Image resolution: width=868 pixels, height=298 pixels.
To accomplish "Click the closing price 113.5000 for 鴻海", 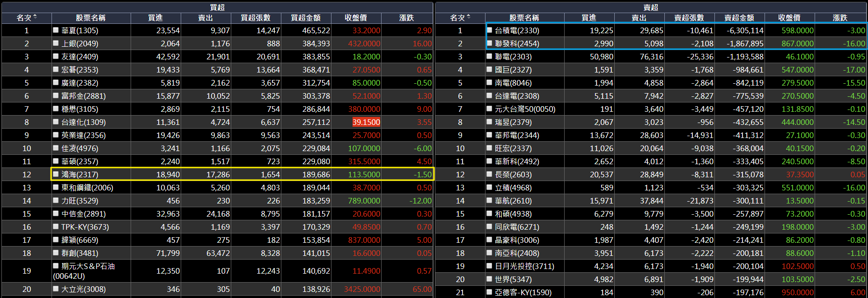I will (364, 174).
